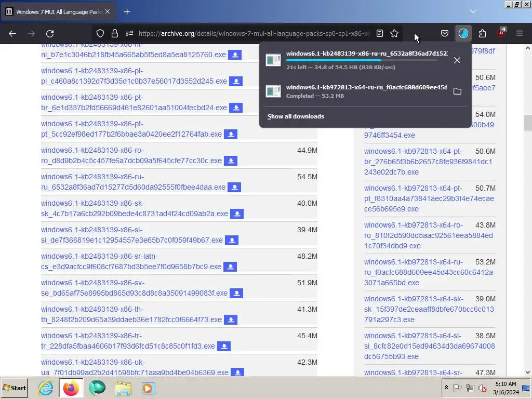Download icon for x86-pt-br exe

pyautogui.click(x=236, y=108)
